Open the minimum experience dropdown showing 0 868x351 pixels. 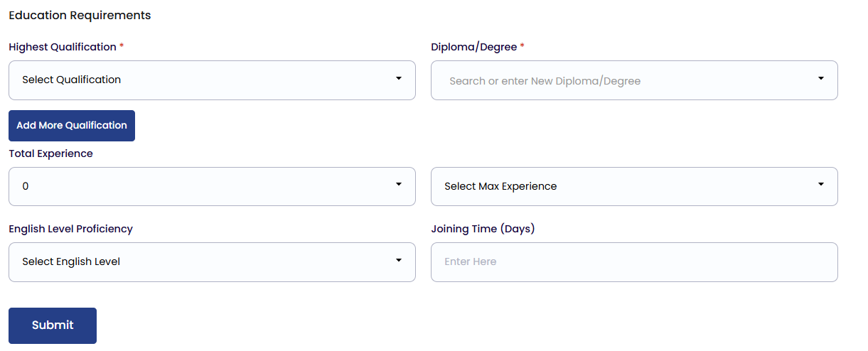[212, 187]
